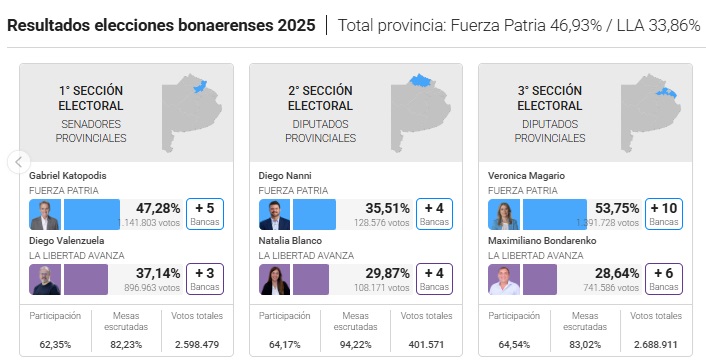
Task: Select the +10 Bancas badge
Action: (664, 214)
